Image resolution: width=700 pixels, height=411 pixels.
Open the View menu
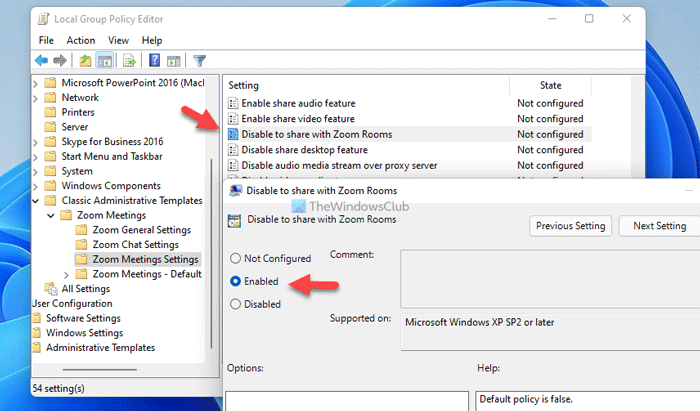(x=119, y=40)
